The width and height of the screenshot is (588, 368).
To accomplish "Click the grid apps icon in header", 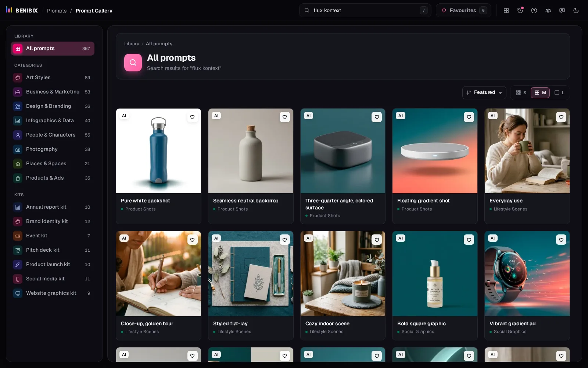I will [x=506, y=10].
